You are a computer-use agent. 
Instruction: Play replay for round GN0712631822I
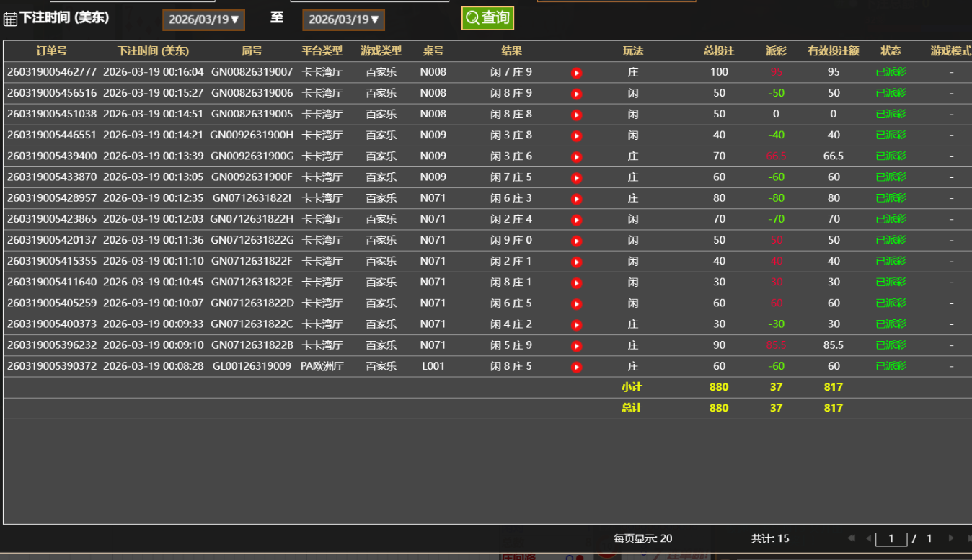pyautogui.click(x=576, y=198)
